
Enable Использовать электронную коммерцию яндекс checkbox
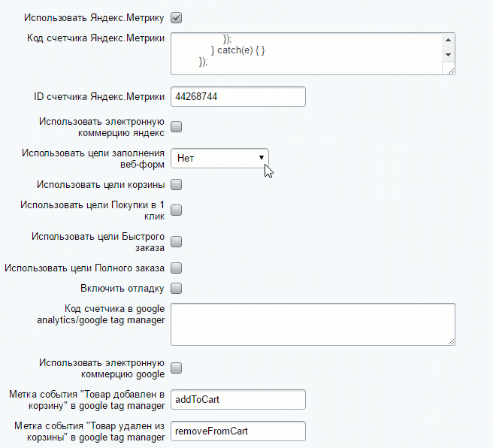177,126
